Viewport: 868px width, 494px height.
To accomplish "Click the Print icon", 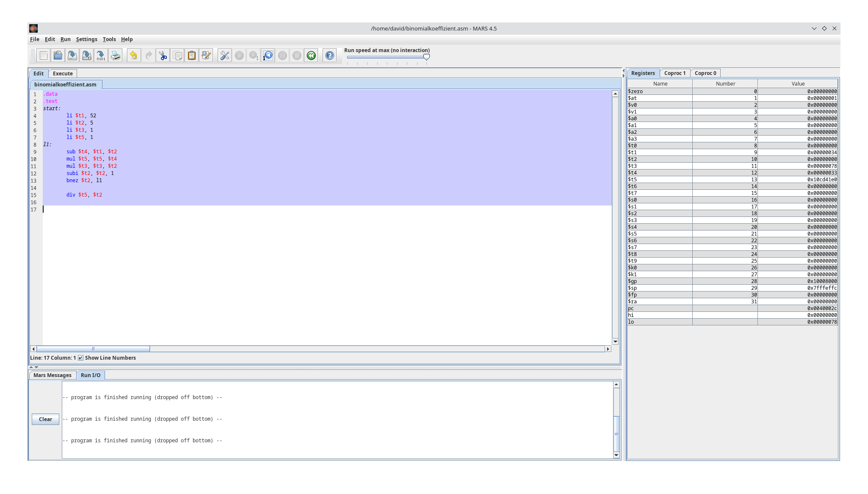I will click(x=115, y=55).
